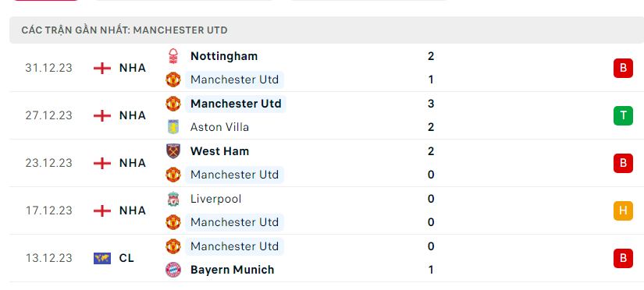Click the Các trận gần nhất section header
This screenshot has height=290, width=644.
(326, 30)
